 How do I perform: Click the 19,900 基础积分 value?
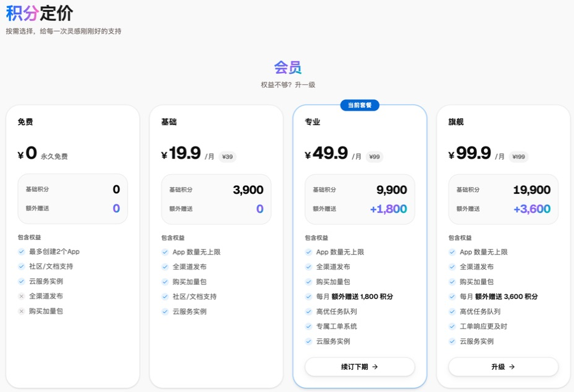click(x=532, y=190)
